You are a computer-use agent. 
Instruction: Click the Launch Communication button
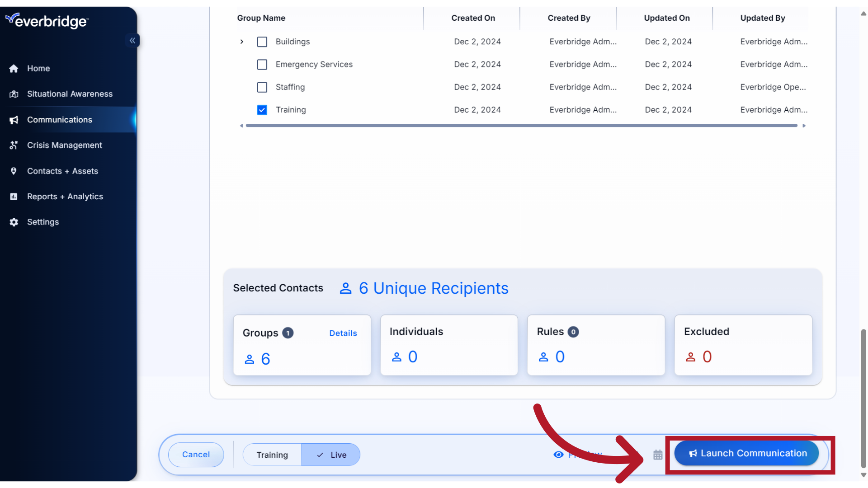click(746, 453)
